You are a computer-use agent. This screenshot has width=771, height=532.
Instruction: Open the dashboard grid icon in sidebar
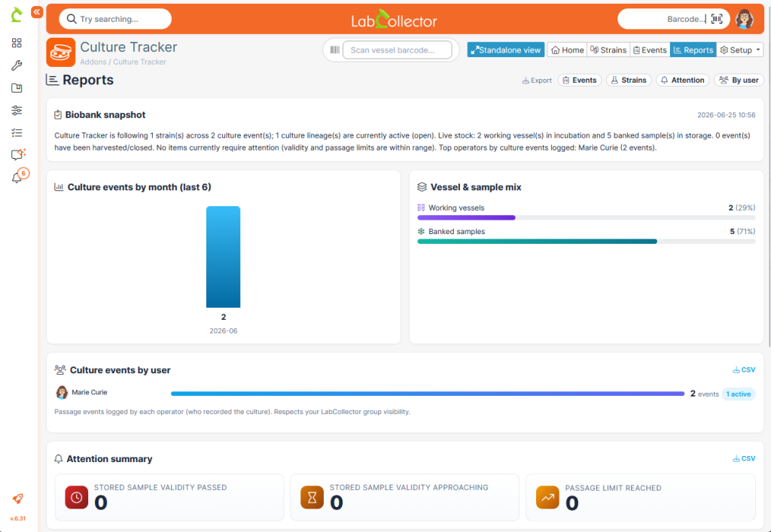pos(17,43)
